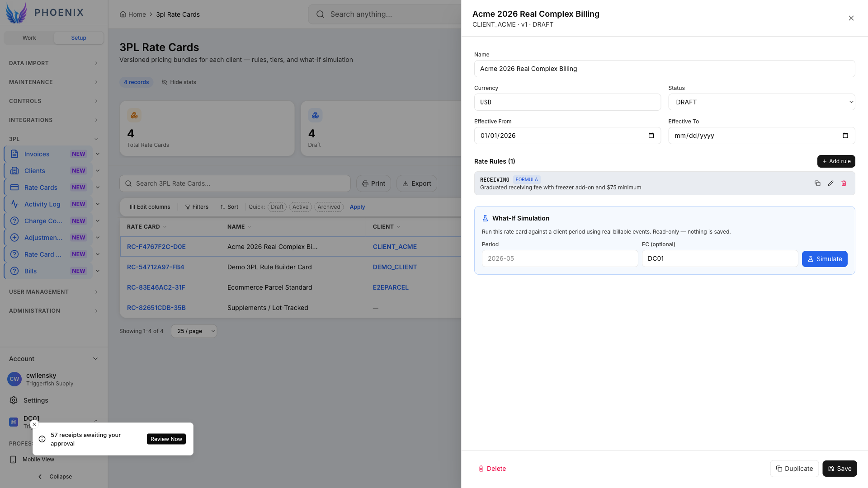The height and width of the screenshot is (488, 868).
Task: Click the Activity Log sidebar icon
Action: click(14, 204)
